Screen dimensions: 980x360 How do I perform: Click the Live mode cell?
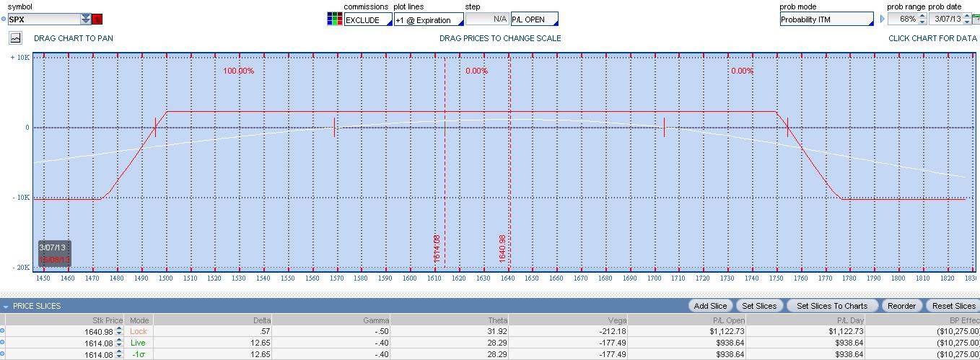coord(138,343)
